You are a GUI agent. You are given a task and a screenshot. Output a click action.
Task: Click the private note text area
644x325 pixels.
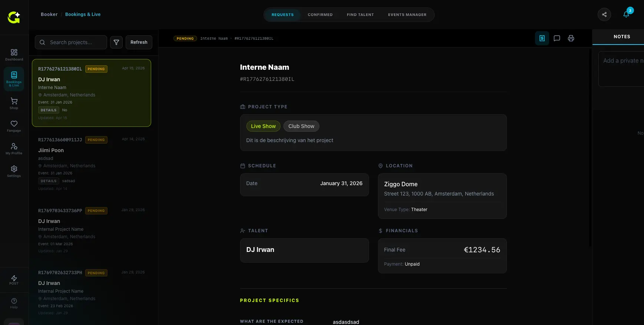[x=621, y=69]
